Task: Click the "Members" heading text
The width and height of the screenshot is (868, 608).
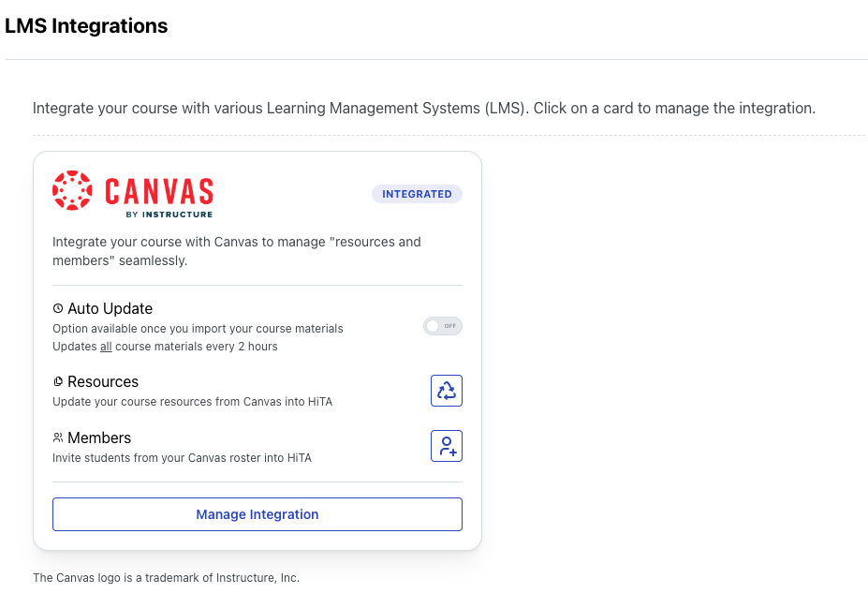Action: coord(99,438)
